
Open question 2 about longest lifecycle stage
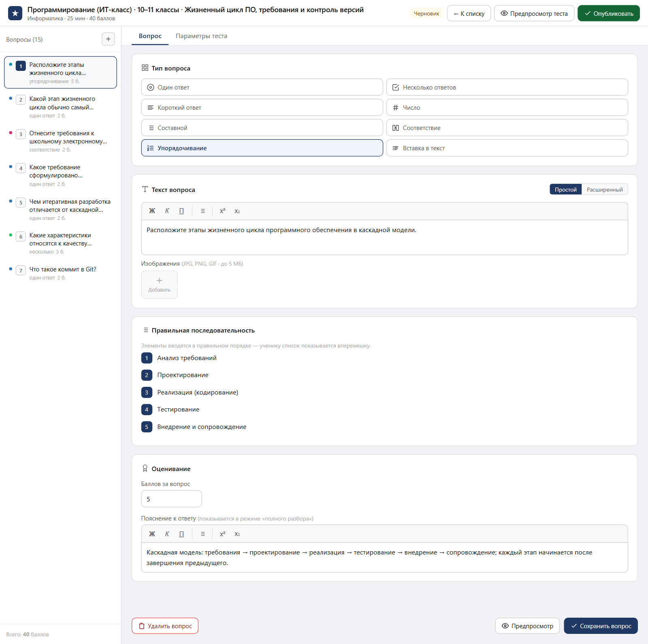[x=60, y=107]
